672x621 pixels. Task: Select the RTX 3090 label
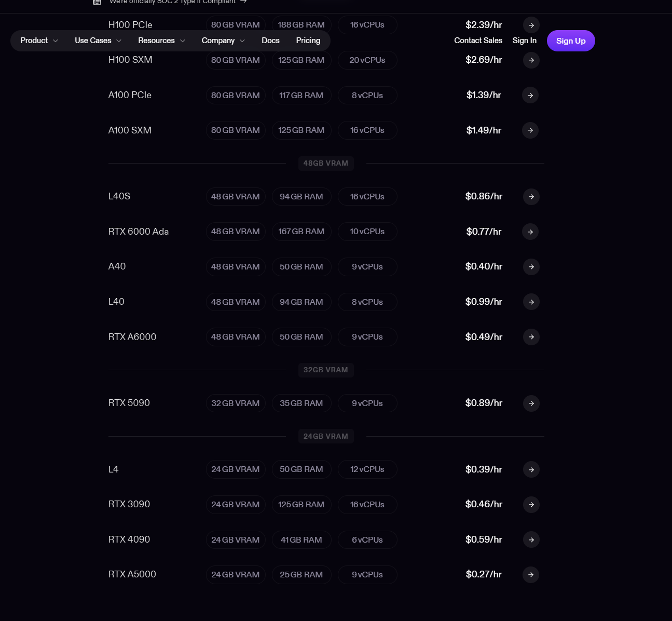(129, 504)
